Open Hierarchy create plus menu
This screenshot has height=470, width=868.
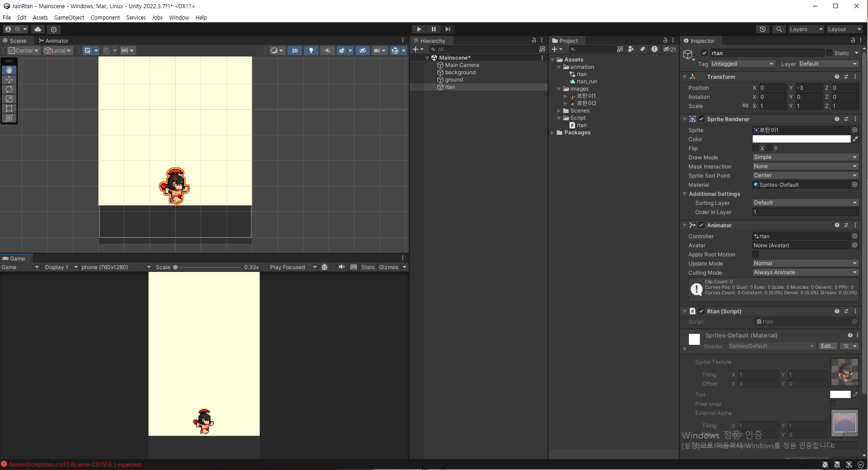click(418, 49)
